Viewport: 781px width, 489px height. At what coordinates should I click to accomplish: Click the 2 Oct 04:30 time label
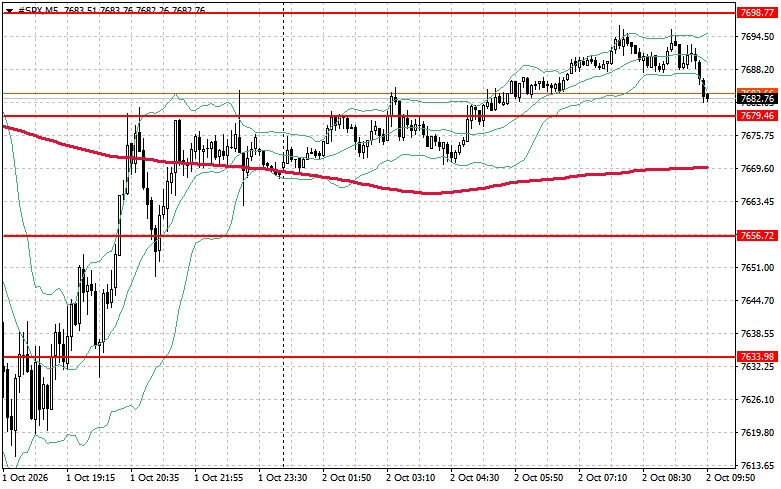pos(475,478)
